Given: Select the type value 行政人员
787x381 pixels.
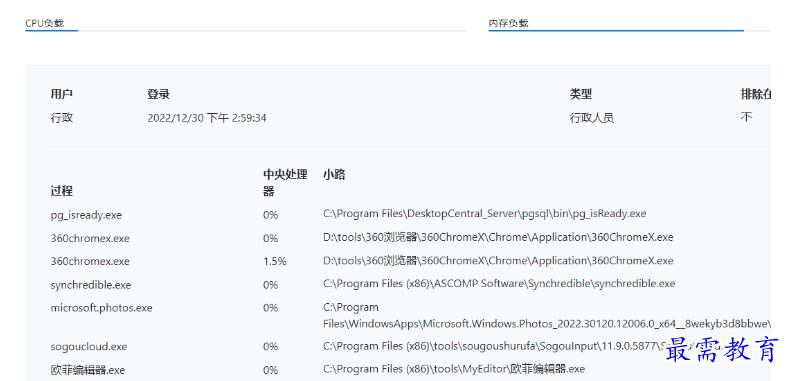Looking at the screenshot, I should (x=592, y=118).
